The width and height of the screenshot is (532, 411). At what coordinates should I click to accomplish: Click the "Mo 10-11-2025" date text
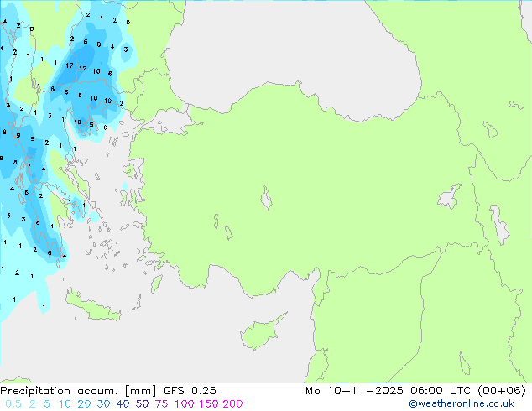354,391
